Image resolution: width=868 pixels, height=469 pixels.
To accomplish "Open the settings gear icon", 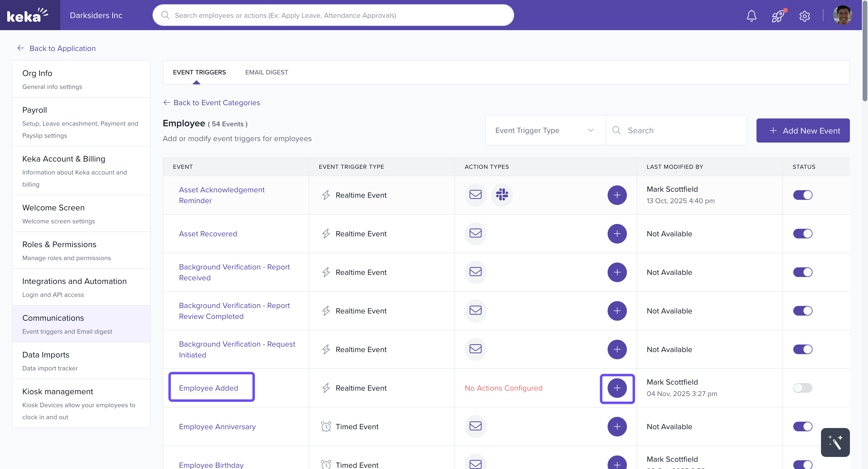I will click(804, 15).
